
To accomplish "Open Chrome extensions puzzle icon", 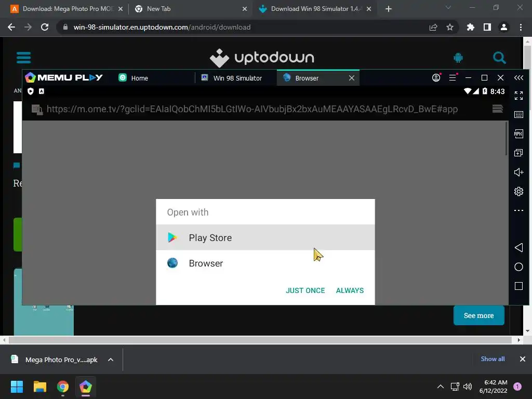I will [470, 27].
